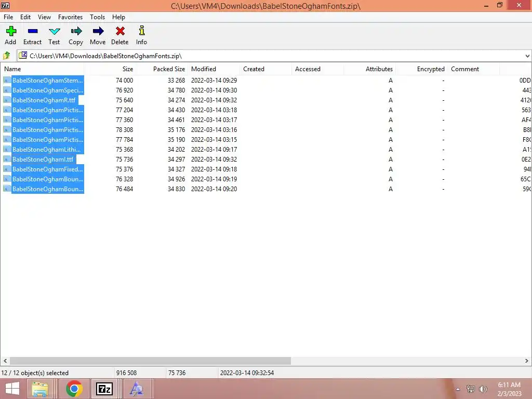This screenshot has width=532, height=399.
Task: Open the font viewer app in taskbar
Action: [x=137, y=389]
